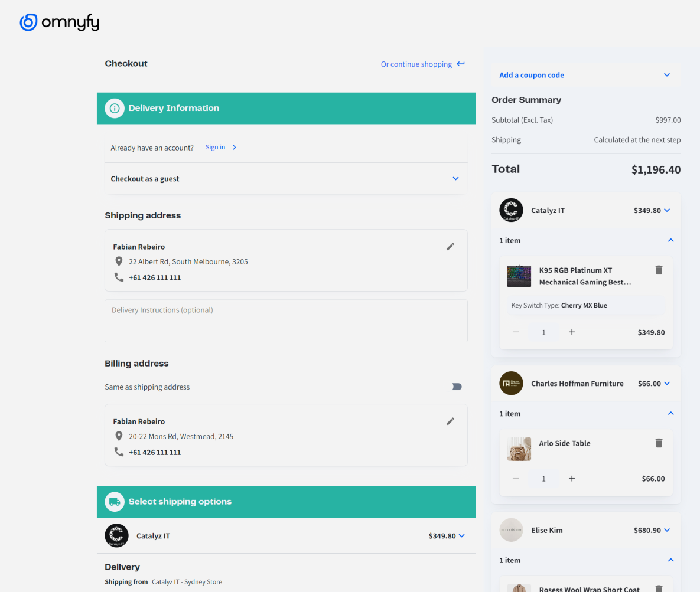The image size is (700, 592).
Task: Edit the billing address with pencil icon
Action: 451,421
